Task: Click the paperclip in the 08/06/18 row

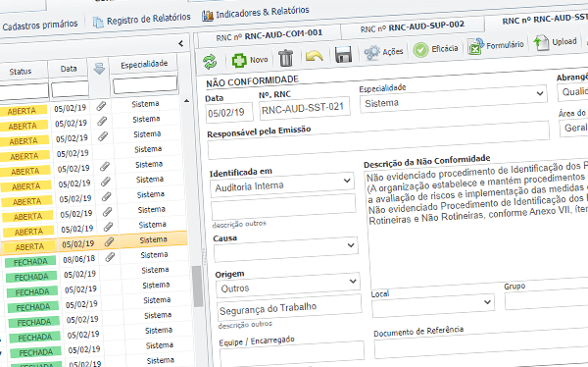Action: point(110,257)
